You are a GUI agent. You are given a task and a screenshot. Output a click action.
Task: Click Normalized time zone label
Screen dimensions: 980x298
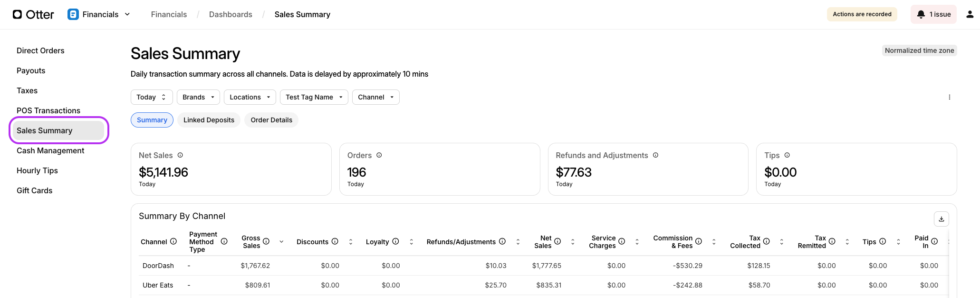click(x=919, y=50)
